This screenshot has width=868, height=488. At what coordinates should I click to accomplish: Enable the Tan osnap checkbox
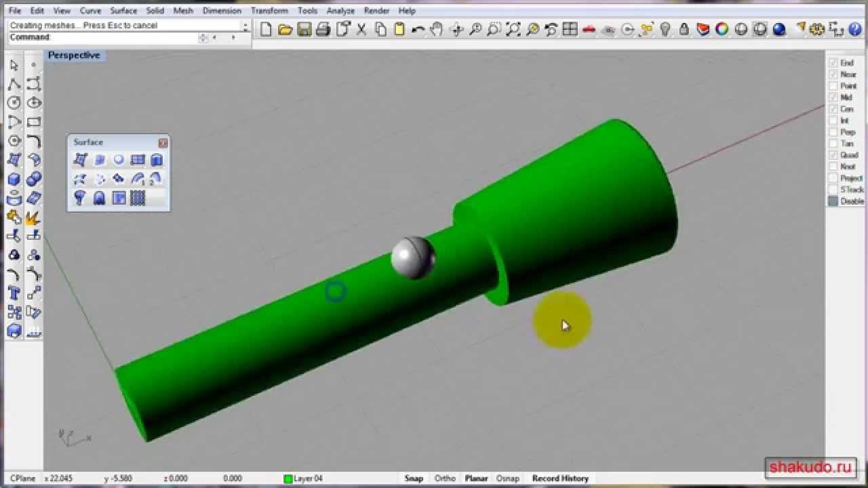pos(833,144)
